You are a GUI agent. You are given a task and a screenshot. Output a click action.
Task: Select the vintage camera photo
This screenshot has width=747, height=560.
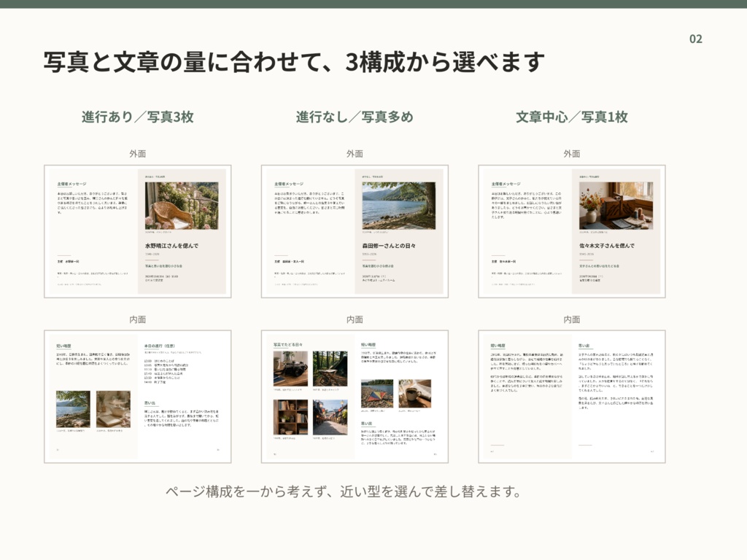[290, 368]
